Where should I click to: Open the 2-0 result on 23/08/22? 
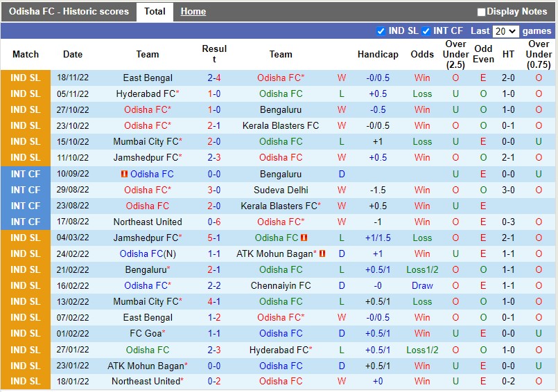pyautogui.click(x=214, y=206)
